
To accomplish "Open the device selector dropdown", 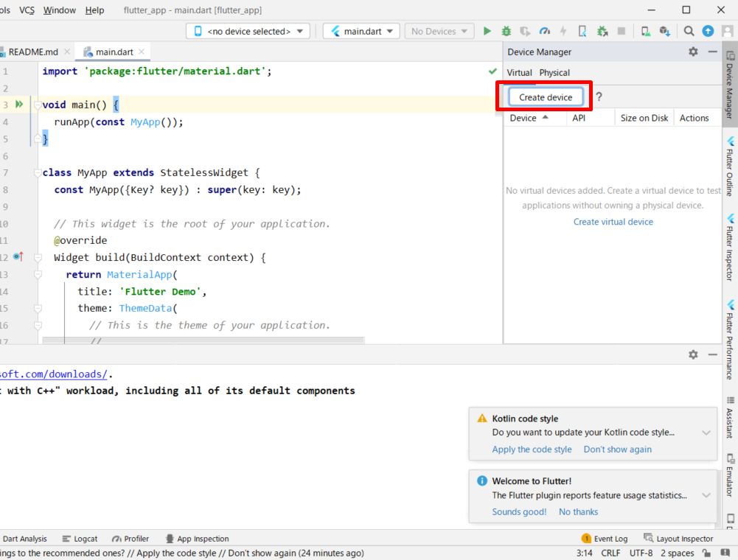I will click(248, 31).
